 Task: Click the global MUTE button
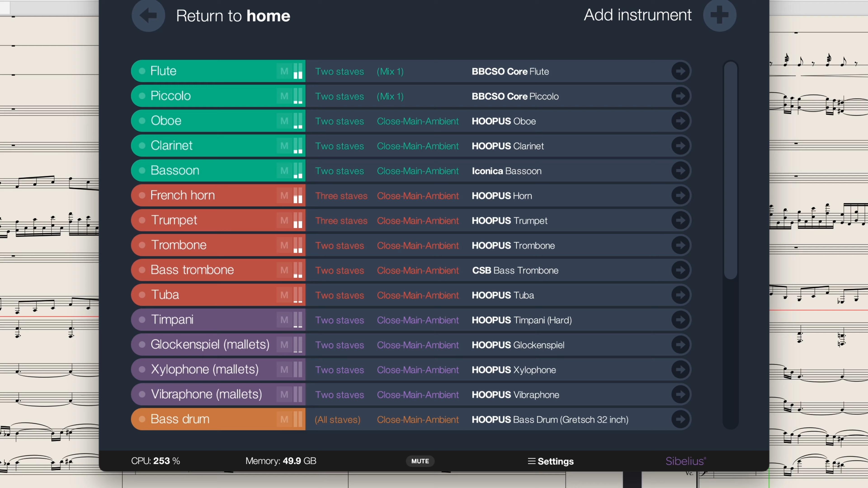point(420,461)
